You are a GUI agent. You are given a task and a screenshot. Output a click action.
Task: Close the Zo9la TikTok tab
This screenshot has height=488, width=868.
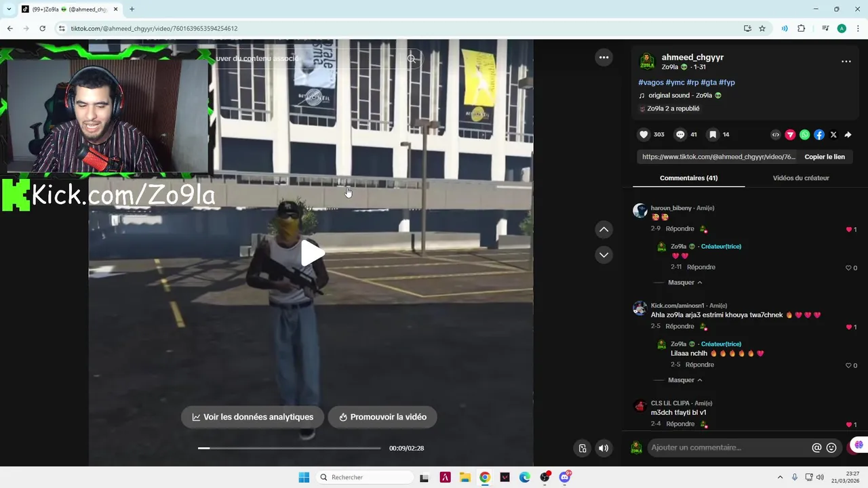pyautogui.click(x=115, y=9)
